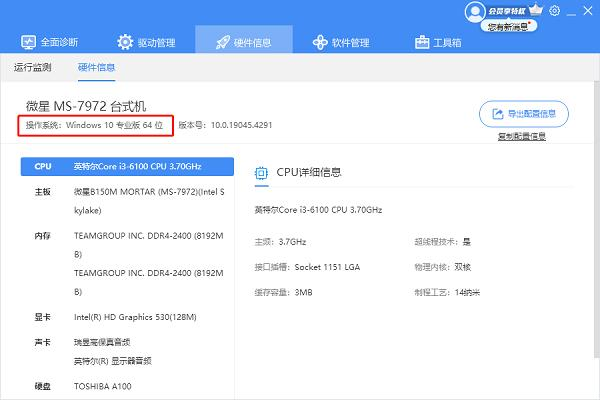Click the TOSHIBA A100 disk text

(x=103, y=386)
